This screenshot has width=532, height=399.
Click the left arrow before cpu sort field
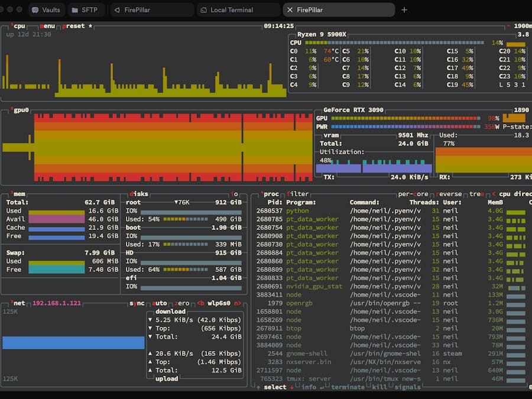pos(494,194)
